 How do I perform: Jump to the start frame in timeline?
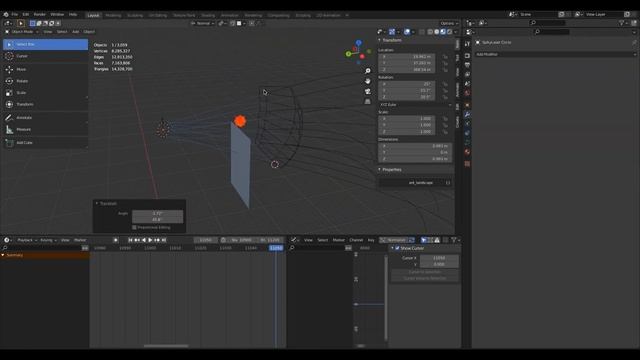tap(131, 240)
